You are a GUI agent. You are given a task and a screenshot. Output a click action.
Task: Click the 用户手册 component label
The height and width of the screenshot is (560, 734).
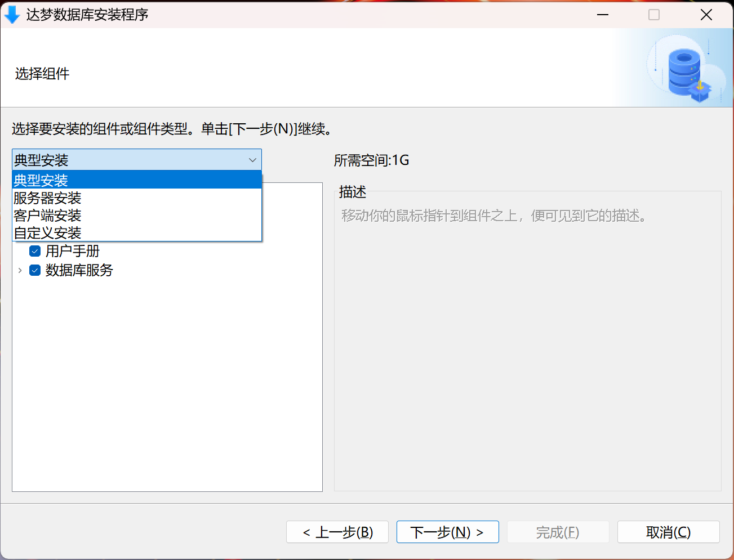click(x=73, y=251)
